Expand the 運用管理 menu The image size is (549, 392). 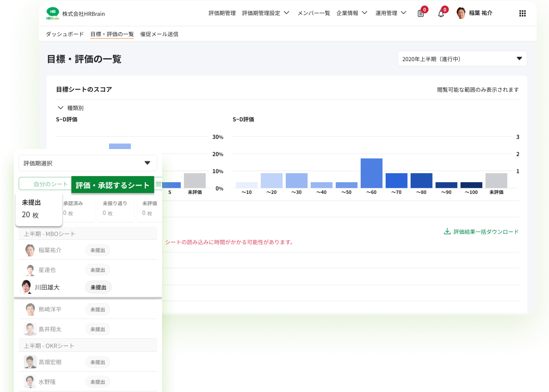click(390, 12)
